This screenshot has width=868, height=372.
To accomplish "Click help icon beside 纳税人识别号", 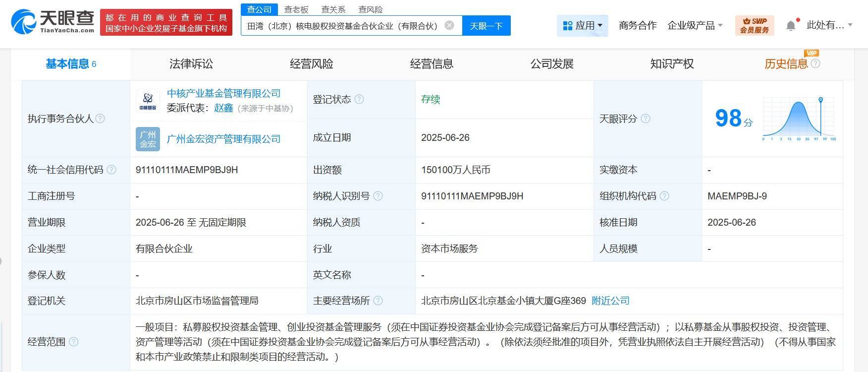I will click(x=378, y=196).
